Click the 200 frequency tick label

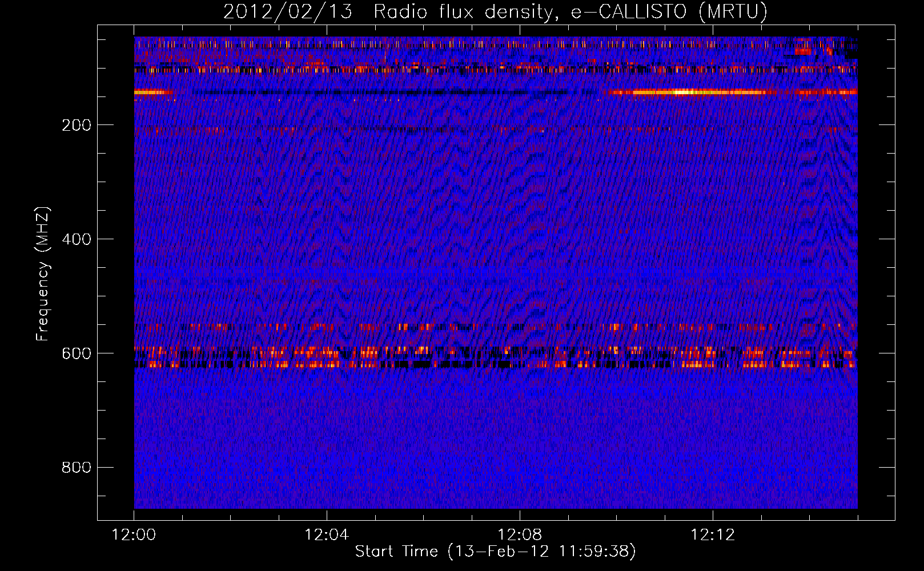click(x=77, y=125)
